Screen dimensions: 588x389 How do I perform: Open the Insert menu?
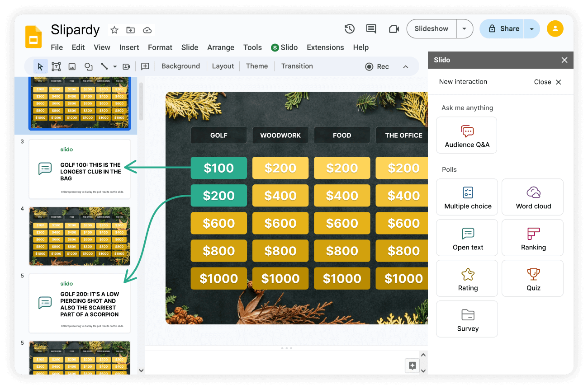[129, 47]
